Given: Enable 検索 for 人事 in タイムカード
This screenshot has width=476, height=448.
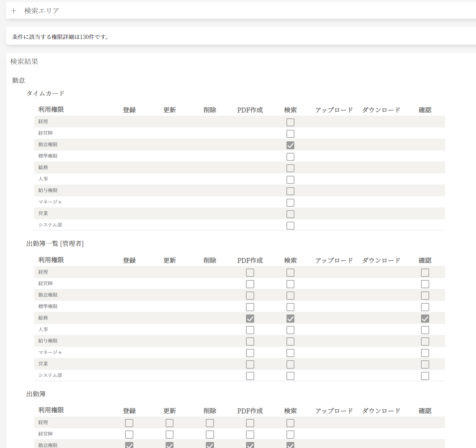Looking at the screenshot, I should click(290, 180).
